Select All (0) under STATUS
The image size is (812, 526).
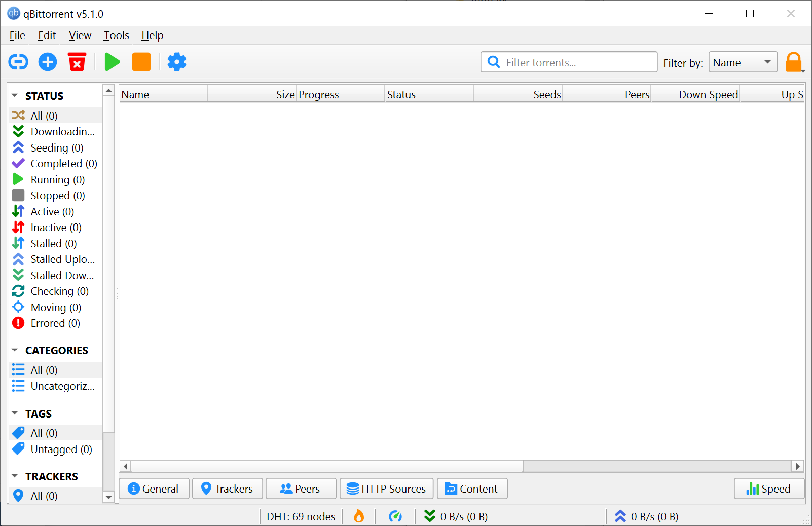pyautogui.click(x=55, y=116)
